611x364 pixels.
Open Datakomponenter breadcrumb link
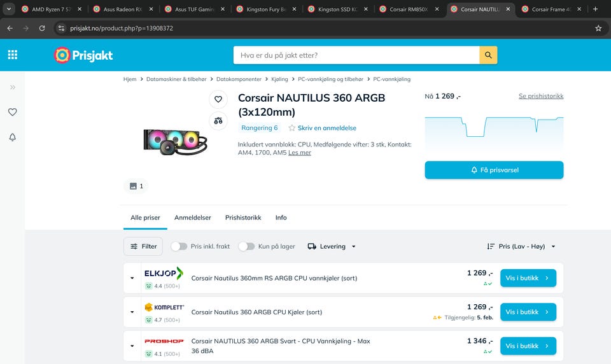[239, 79]
